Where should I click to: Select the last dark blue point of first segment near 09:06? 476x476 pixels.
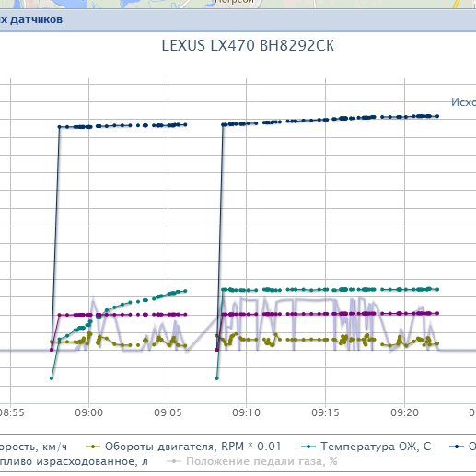pyautogui.click(x=185, y=124)
